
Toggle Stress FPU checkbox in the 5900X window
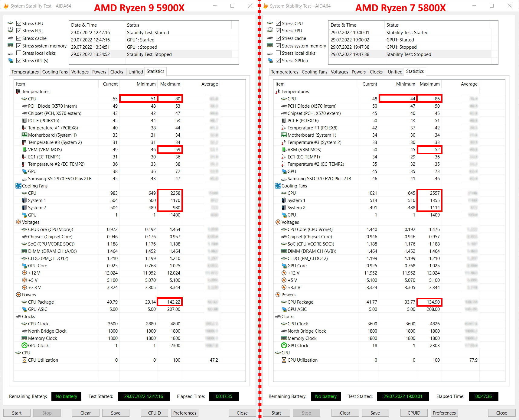(19, 31)
